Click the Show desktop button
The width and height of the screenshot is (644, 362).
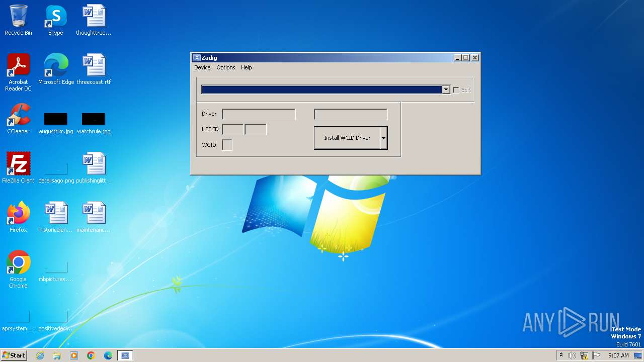638,355
